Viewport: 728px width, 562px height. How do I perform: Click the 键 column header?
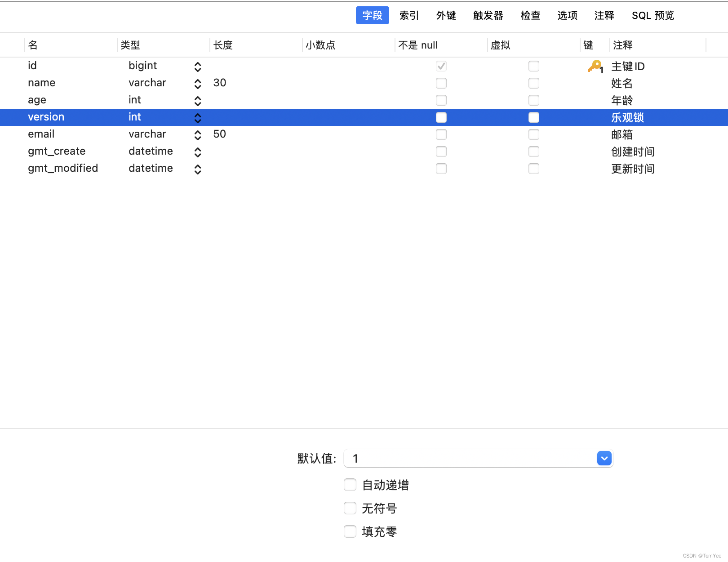click(x=588, y=45)
